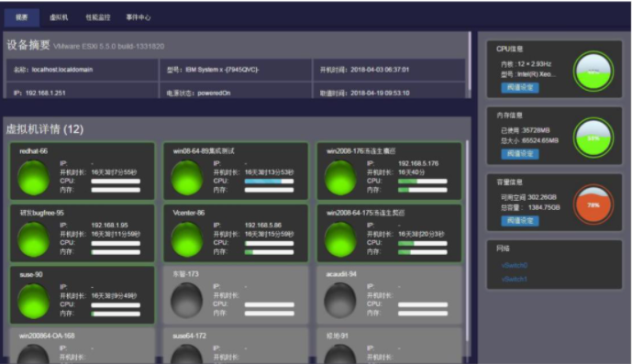Click the green status orb of suse-90
632x364 pixels.
point(34,301)
